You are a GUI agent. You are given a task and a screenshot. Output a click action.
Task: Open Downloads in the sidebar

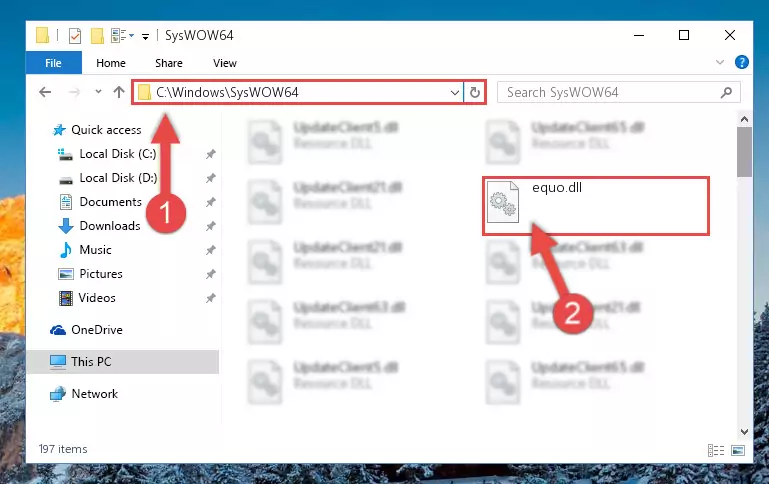pyautogui.click(x=110, y=226)
